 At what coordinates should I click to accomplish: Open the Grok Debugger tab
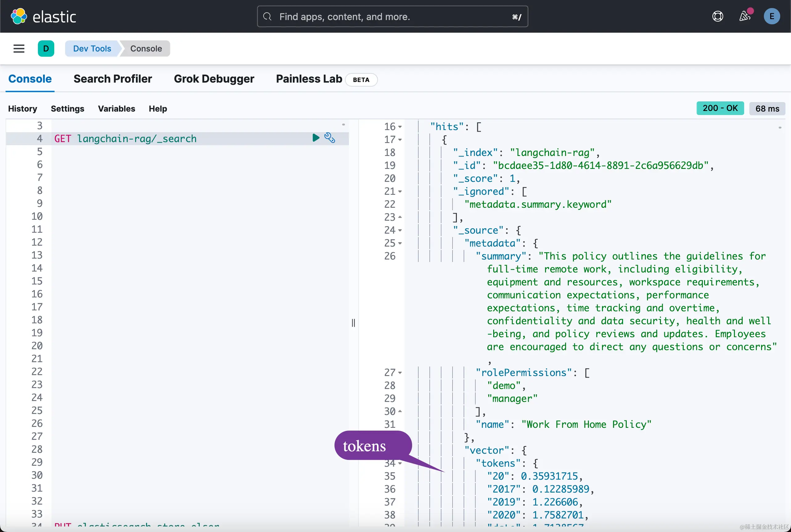[214, 79]
